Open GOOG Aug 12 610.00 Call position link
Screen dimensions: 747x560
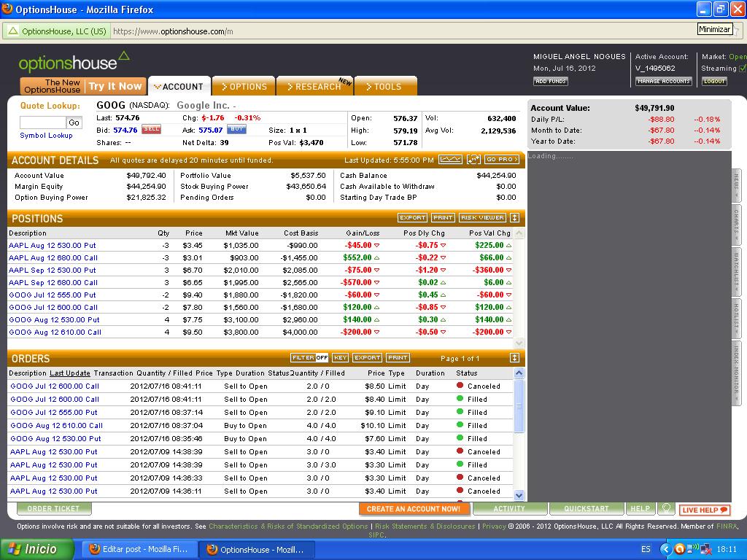pos(55,332)
